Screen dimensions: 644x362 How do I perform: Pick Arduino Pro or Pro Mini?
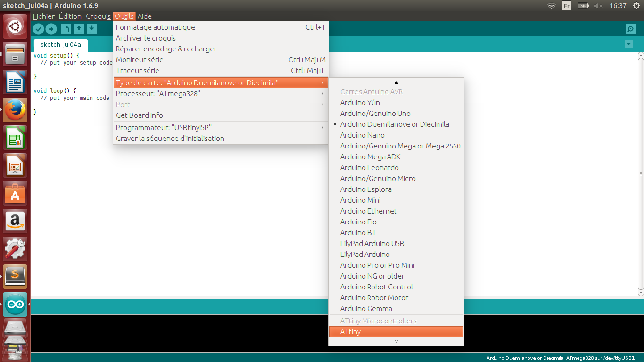[396, 265]
